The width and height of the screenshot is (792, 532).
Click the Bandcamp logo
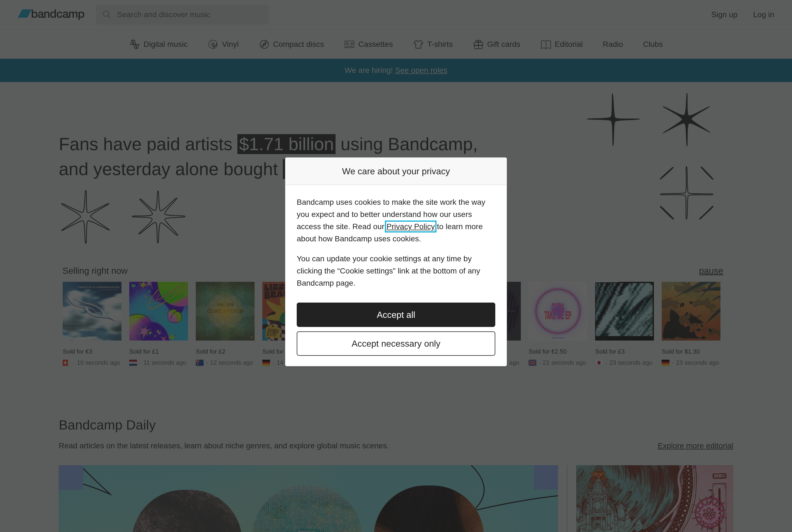(x=51, y=14)
